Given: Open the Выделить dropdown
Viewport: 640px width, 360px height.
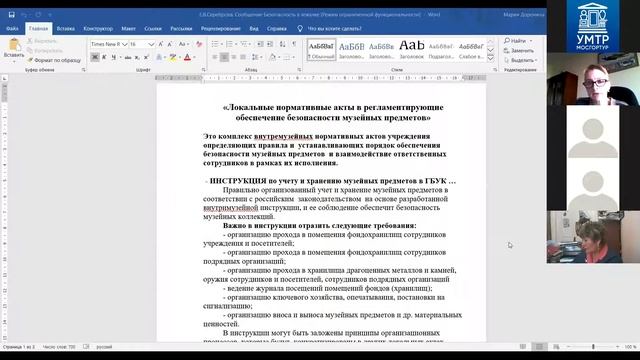Looking at the screenshot, I should coord(520,60).
